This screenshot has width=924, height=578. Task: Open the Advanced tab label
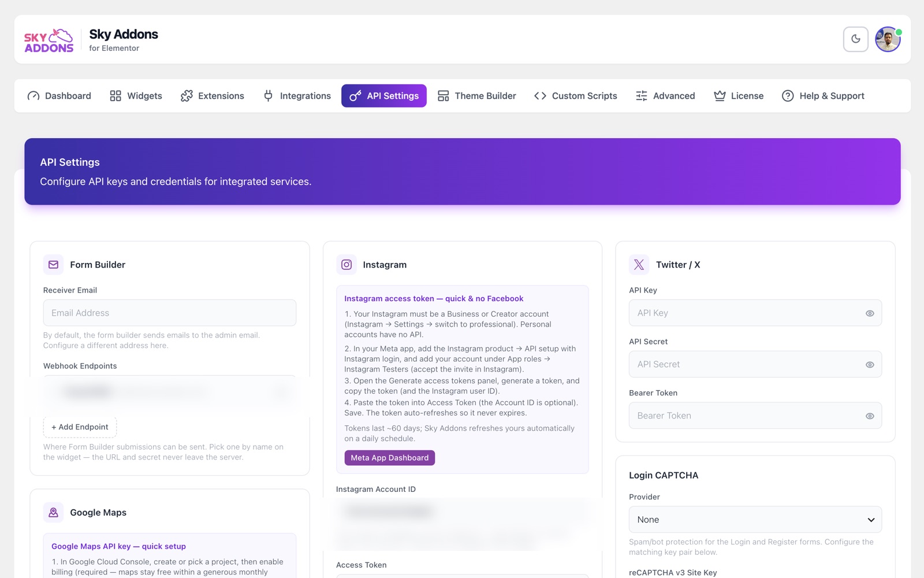(x=674, y=96)
